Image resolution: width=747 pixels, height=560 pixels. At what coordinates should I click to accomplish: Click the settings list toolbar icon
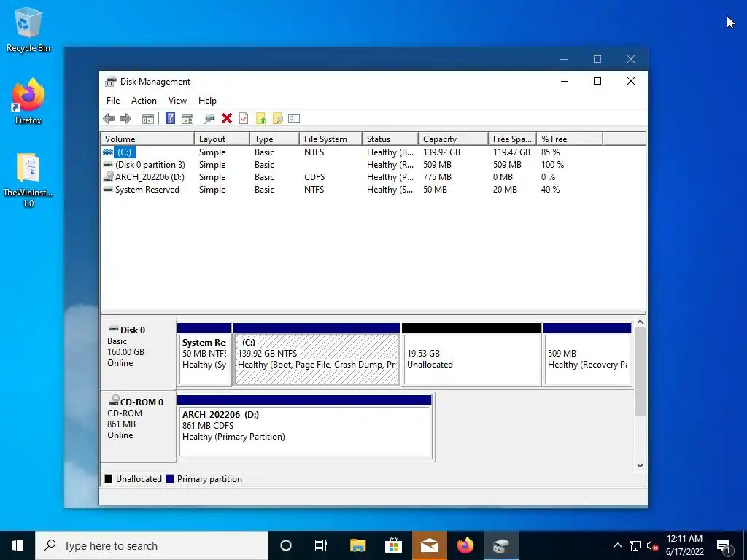[x=294, y=118]
